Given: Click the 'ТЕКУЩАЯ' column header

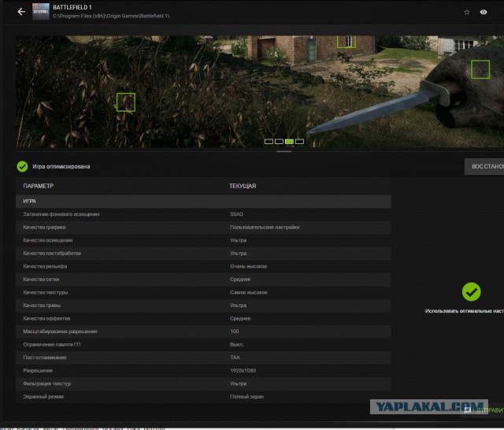Looking at the screenshot, I should pyautogui.click(x=243, y=186).
